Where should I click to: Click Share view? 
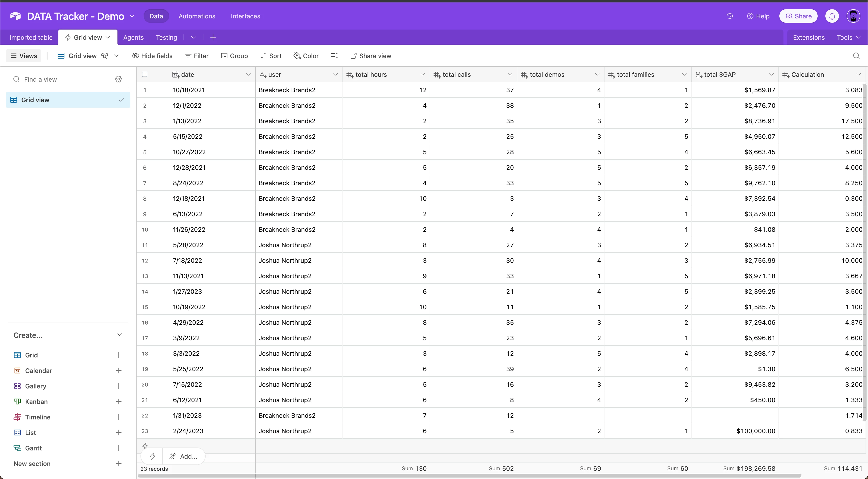(x=371, y=56)
